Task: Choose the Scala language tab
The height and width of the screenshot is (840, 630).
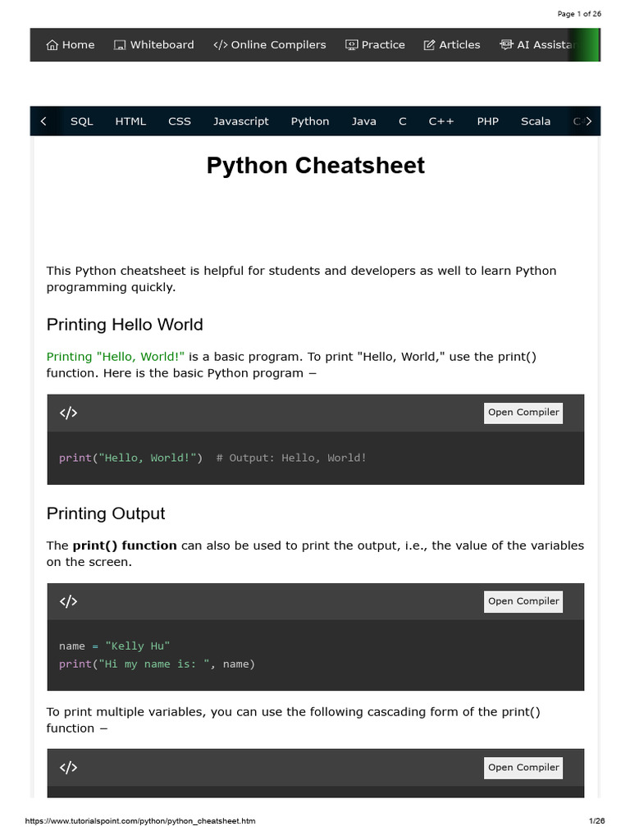Action: (536, 121)
